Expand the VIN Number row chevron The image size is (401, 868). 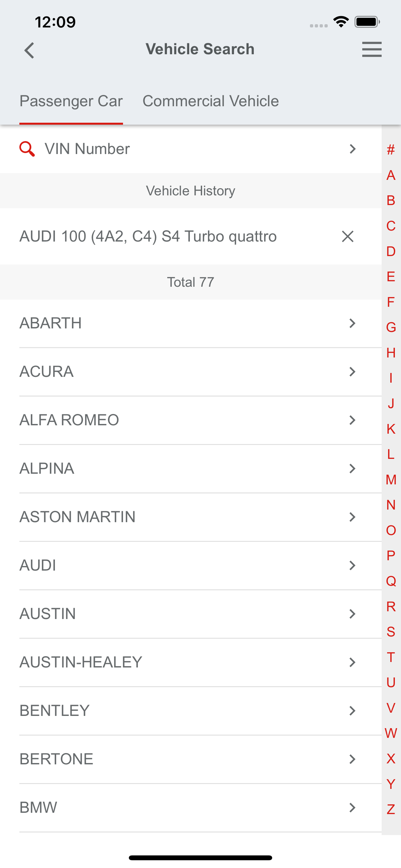pyautogui.click(x=353, y=149)
